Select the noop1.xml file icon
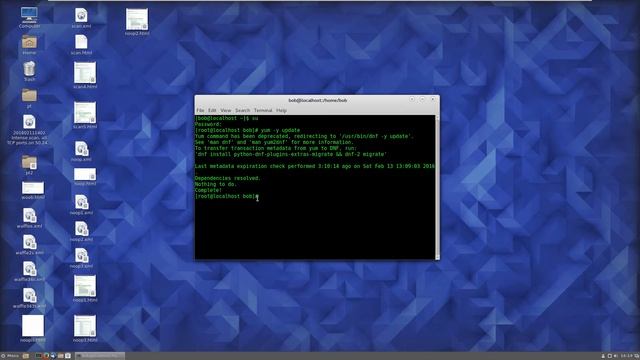Image resolution: width=640 pixels, height=360 pixels. point(81,202)
